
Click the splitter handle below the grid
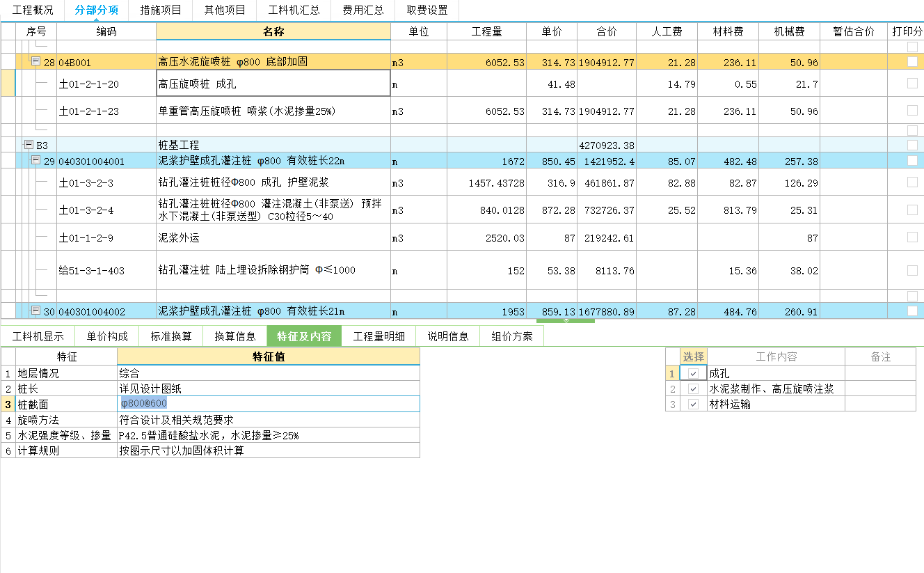coord(566,321)
